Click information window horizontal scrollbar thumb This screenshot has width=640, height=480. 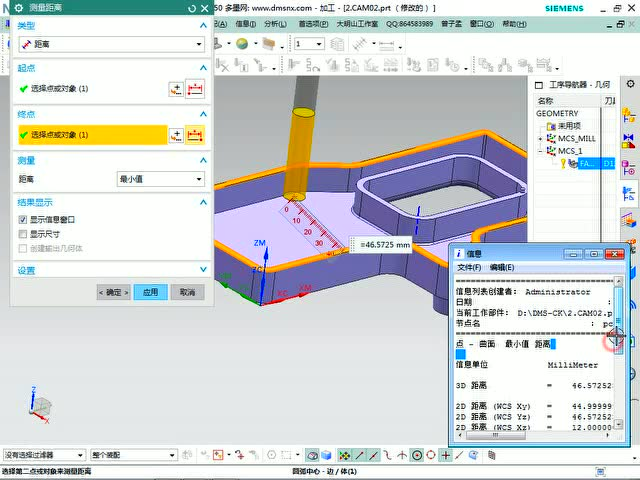(x=496, y=436)
